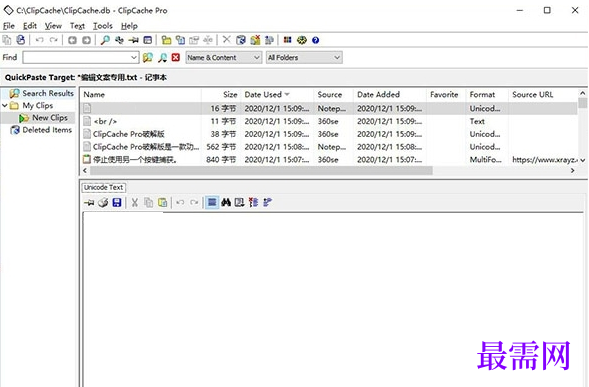The image size is (589, 387).
Task: Click the Back navigation arrow icon
Action: point(72,40)
